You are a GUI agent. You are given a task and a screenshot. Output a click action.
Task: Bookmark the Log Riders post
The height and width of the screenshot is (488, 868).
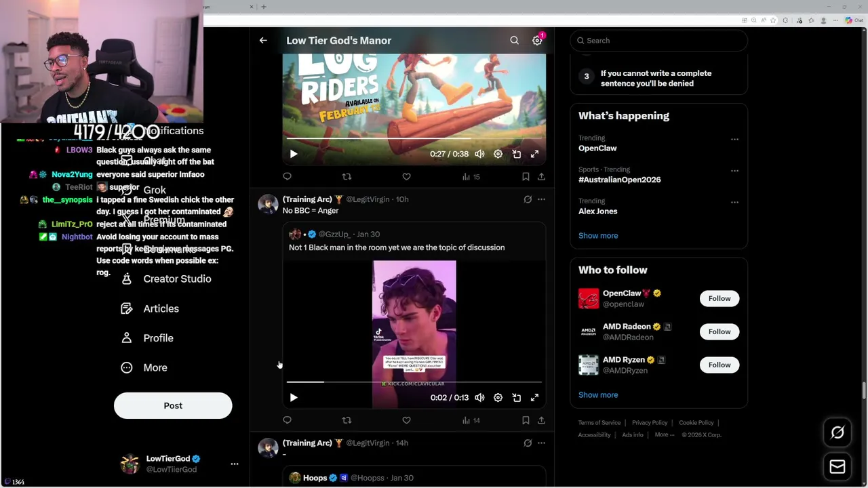click(526, 176)
